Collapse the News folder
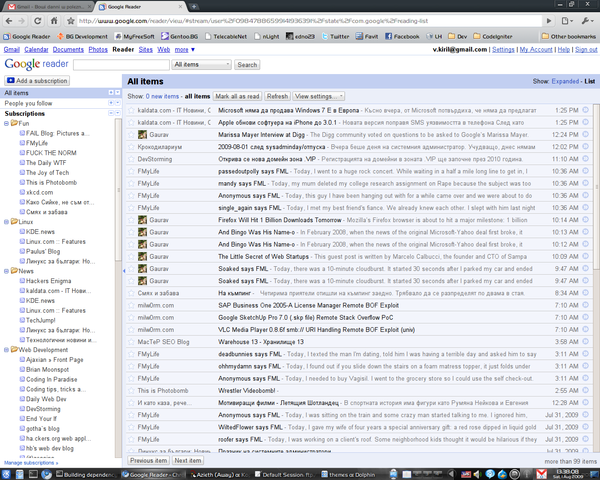 click(x=6, y=271)
